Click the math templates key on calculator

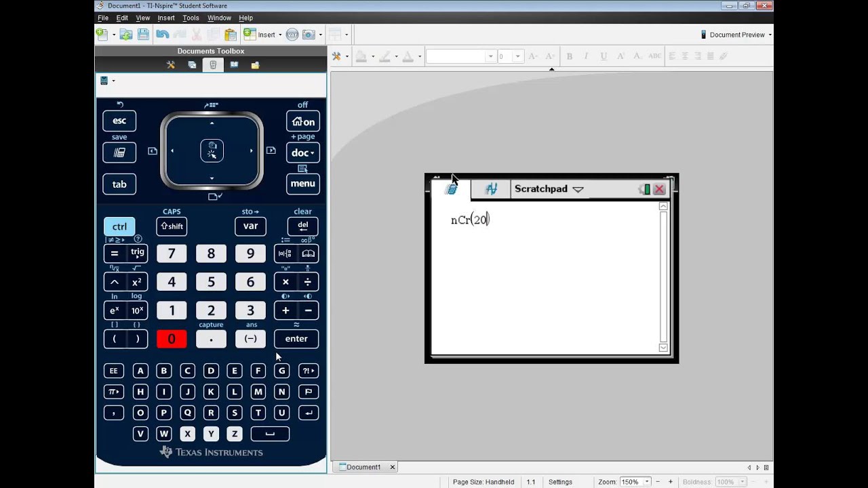tap(285, 253)
